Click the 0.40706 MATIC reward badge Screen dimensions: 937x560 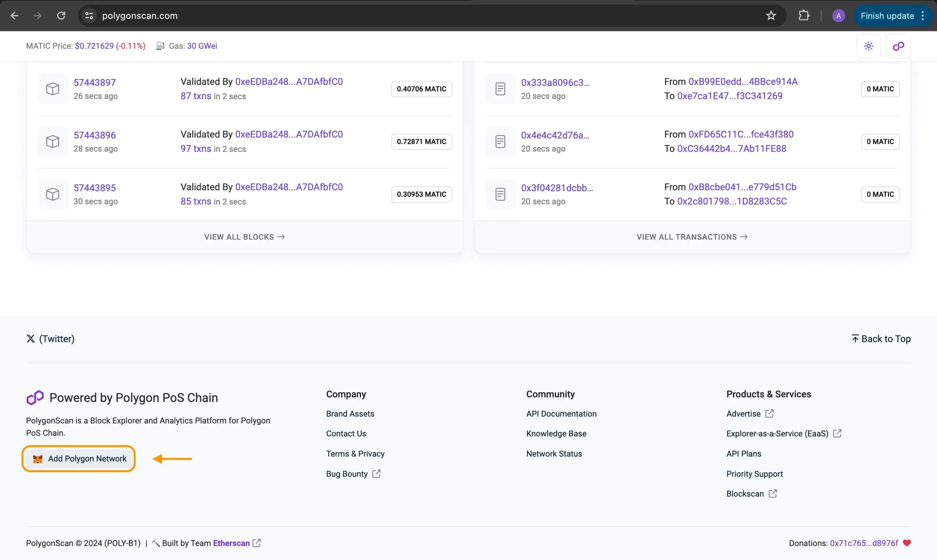coord(421,89)
